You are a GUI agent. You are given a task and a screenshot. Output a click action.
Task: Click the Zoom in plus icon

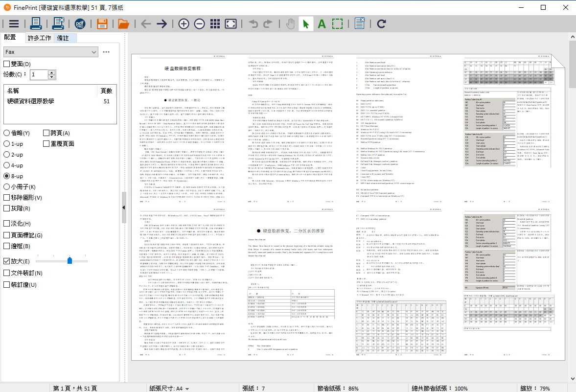(184, 24)
